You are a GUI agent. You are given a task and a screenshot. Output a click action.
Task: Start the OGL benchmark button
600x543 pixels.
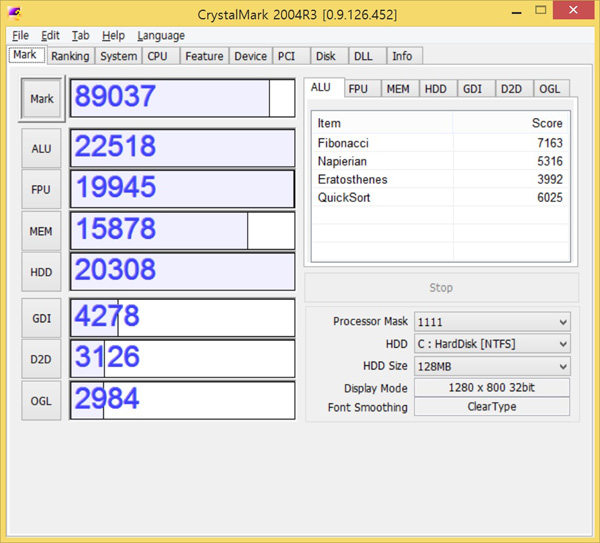[x=41, y=400]
